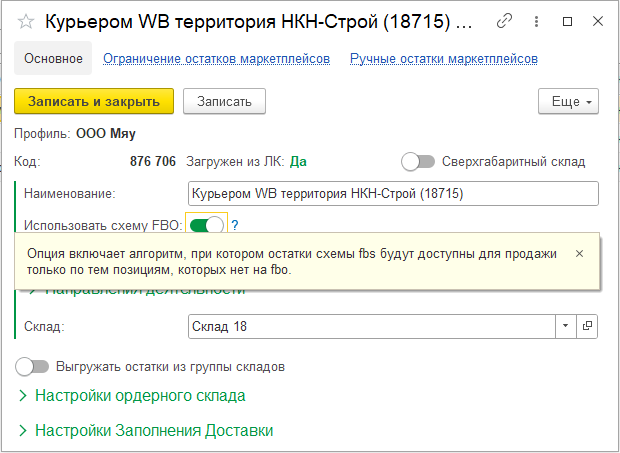
Task: Click the code value 876 706
Action: coord(153,162)
